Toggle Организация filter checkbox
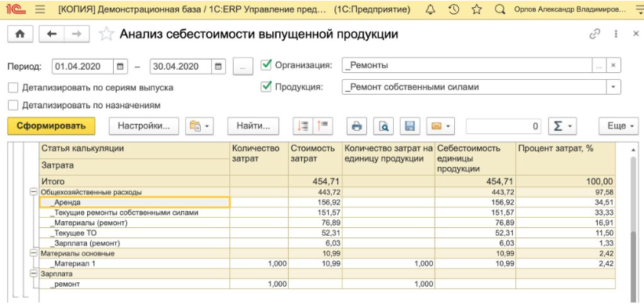The image size is (644, 308). (267, 65)
